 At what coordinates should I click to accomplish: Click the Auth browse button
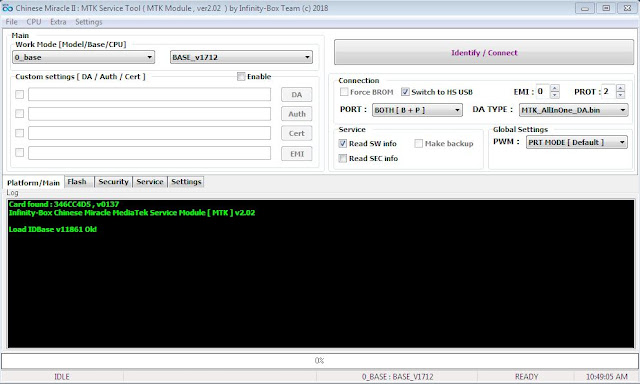pos(297,114)
